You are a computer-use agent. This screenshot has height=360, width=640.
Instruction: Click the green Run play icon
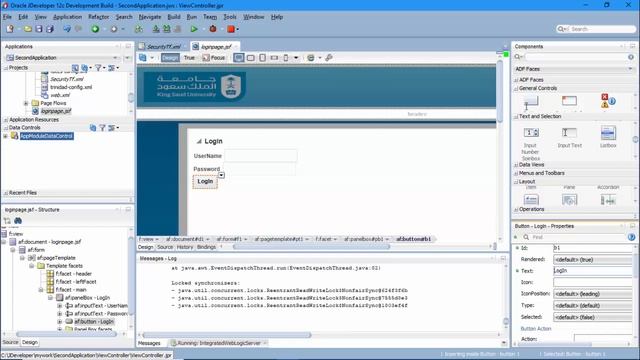194,29
